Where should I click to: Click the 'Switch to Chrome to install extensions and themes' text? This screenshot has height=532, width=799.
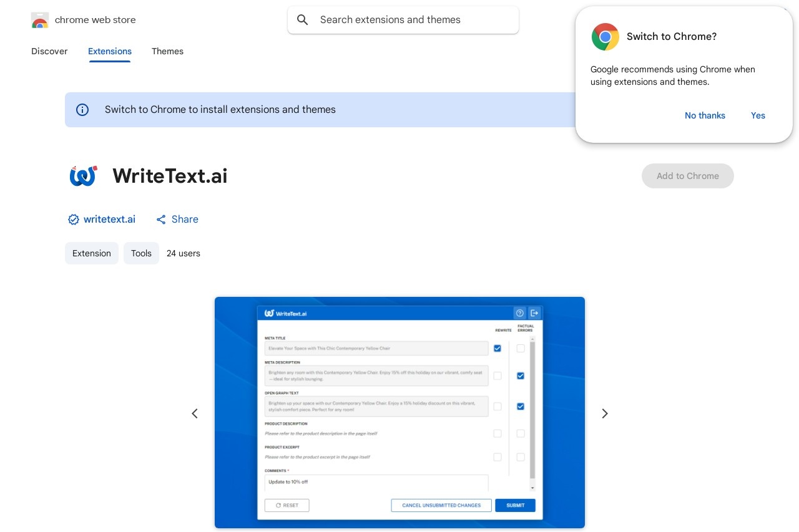coord(220,110)
